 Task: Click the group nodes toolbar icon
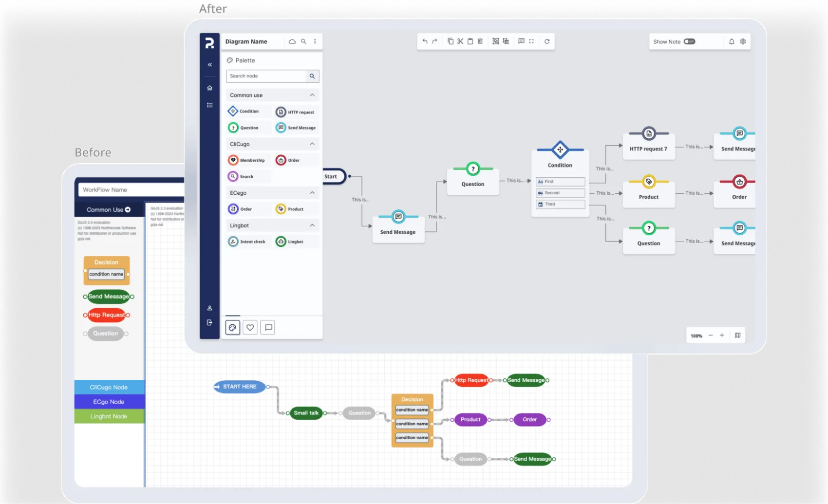tap(496, 41)
